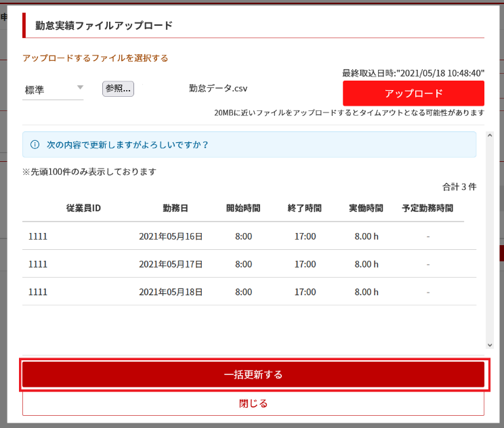Screen dimensions: 504x428
Task: Click the 勤怠実績ファイルアップロード dialog title
Action: pyautogui.click(x=104, y=25)
